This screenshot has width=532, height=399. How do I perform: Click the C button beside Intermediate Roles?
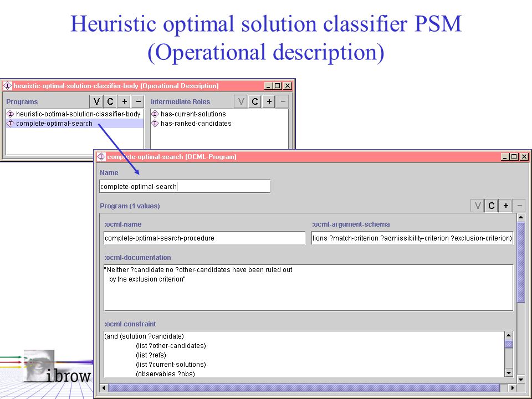pos(255,101)
